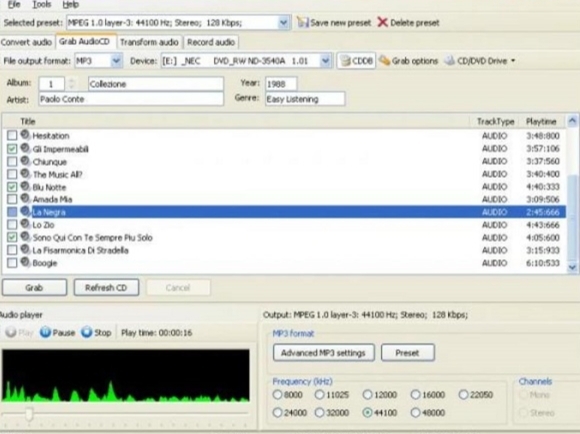
Task: Pause audio playback
Action: click(57, 332)
